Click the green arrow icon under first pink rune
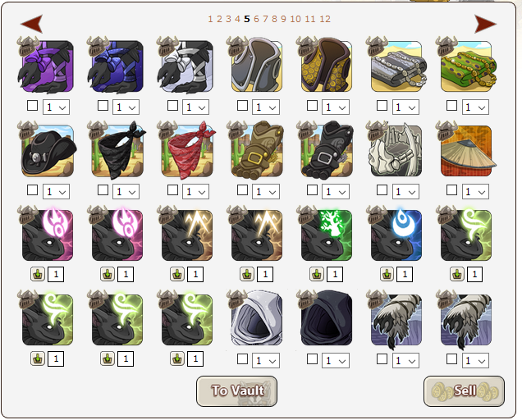 38,275
